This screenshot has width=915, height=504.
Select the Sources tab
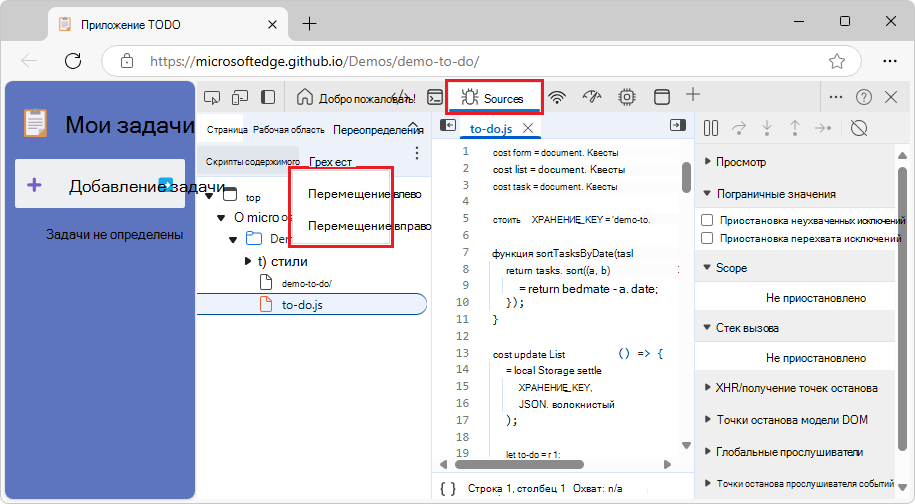494,98
